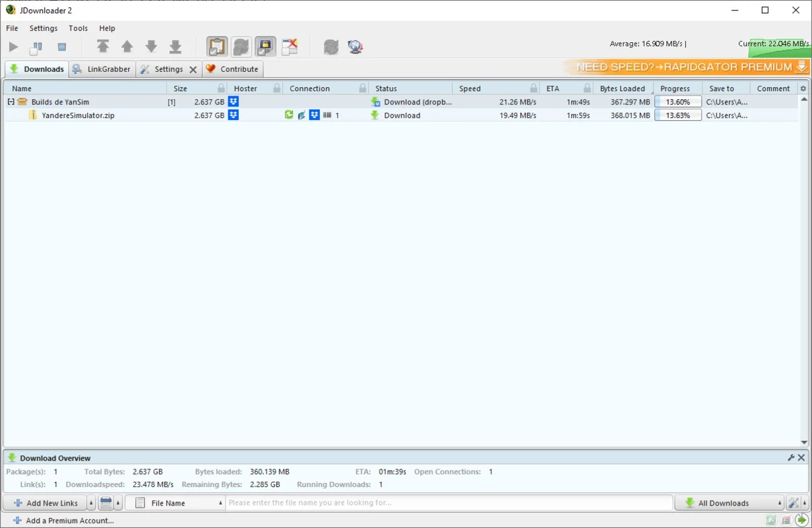
Task: Expand the Add New Links dropdown arrow
Action: click(x=92, y=503)
